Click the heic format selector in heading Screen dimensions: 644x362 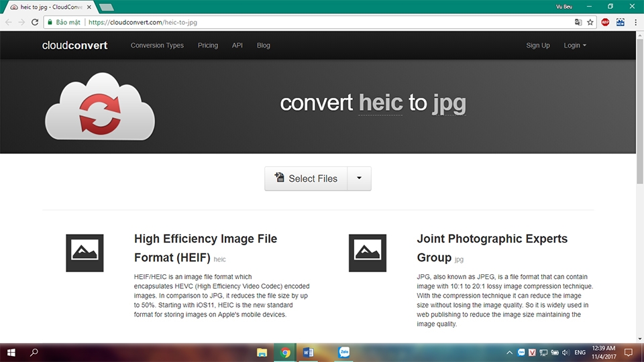pyautogui.click(x=380, y=103)
